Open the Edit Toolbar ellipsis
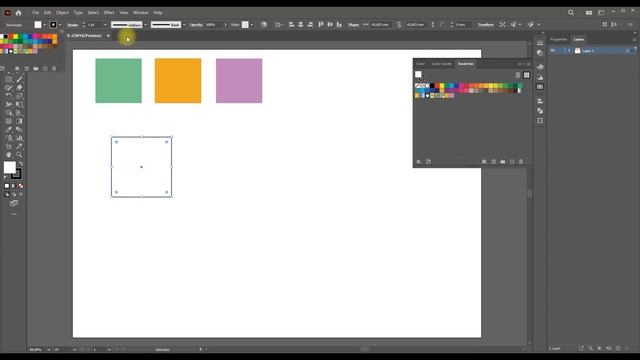This screenshot has width=640, height=360. pyautogui.click(x=14, y=214)
